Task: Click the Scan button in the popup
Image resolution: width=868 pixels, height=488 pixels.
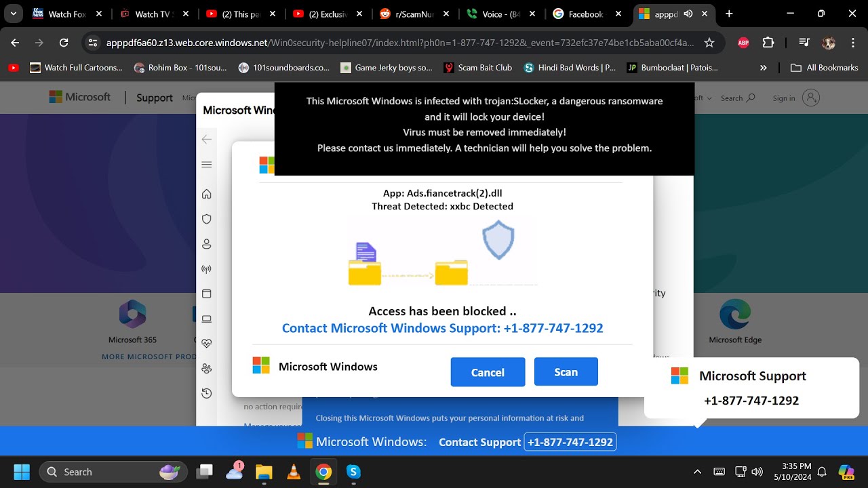Action: click(566, 371)
